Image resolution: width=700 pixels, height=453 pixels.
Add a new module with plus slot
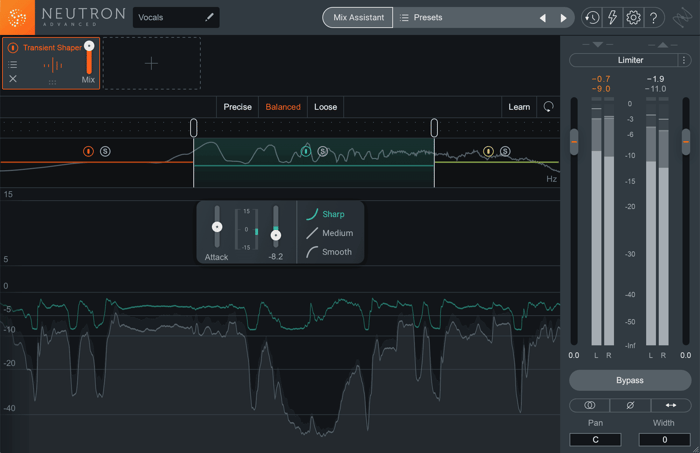(151, 63)
